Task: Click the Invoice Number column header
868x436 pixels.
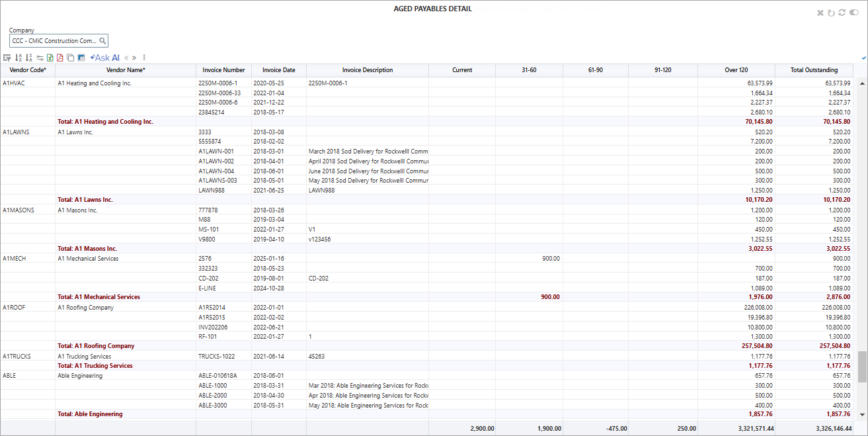Action: click(223, 69)
